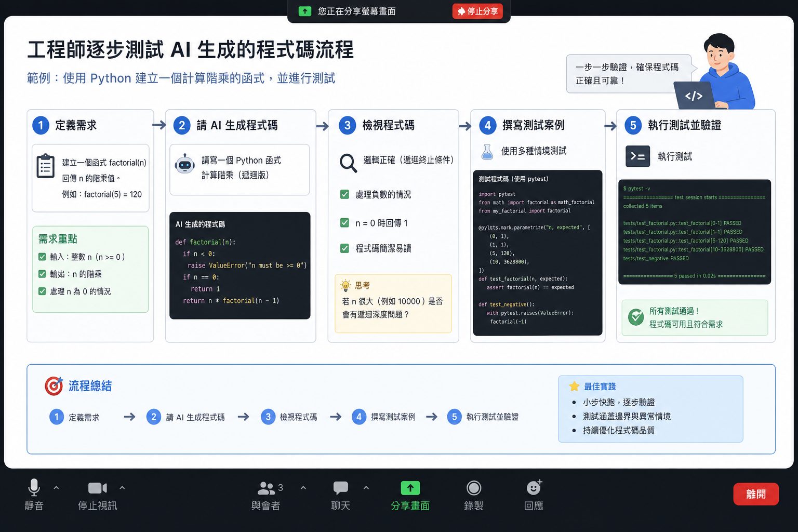This screenshot has width=798, height=532.
Task: Click the flask icon beside 使用多種情境測試
Action: [487, 152]
